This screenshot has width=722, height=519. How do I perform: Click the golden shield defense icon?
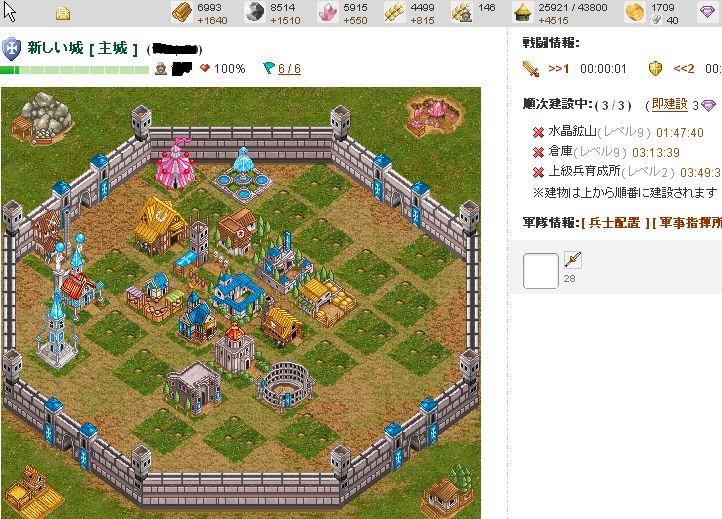(x=655, y=69)
